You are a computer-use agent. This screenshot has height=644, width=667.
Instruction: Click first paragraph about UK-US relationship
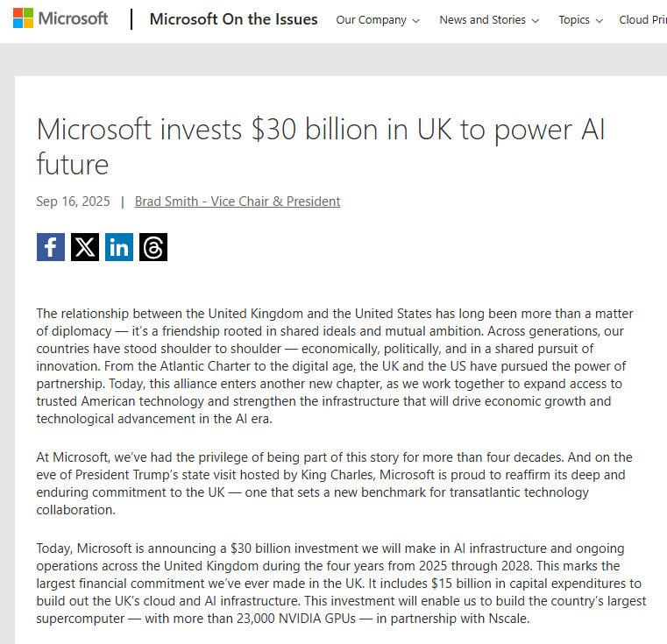coord(333,366)
